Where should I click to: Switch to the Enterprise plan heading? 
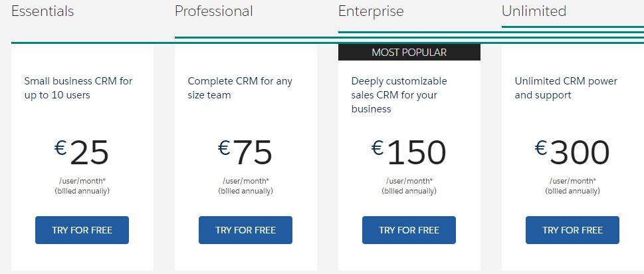tap(371, 11)
